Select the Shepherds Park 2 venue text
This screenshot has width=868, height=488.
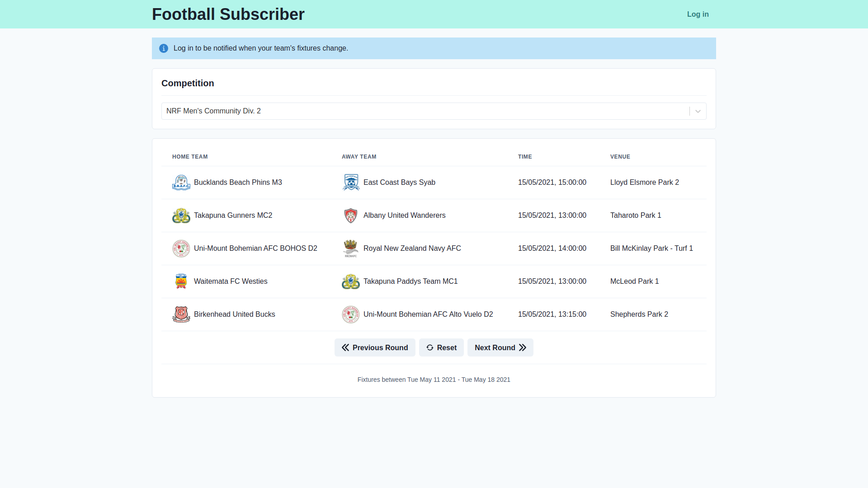[639, 314]
